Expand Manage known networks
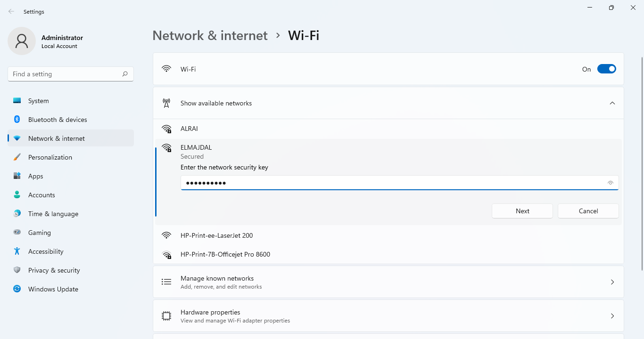Viewport: 644px width, 339px height. (x=612, y=282)
